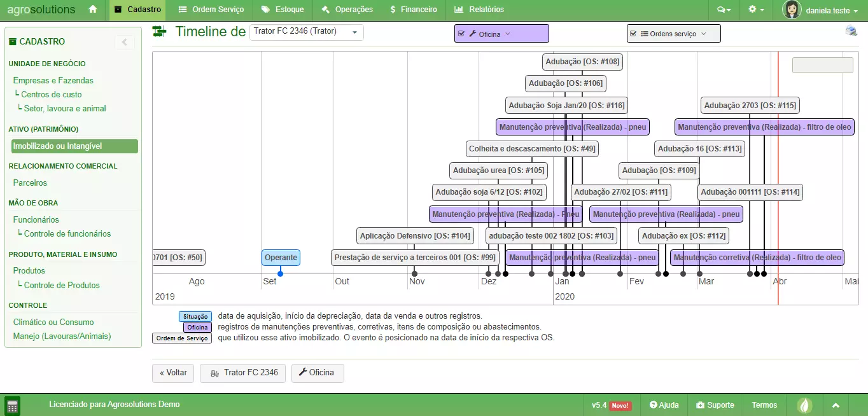
Task: Click the leaf logo in footer
Action: coord(804,405)
